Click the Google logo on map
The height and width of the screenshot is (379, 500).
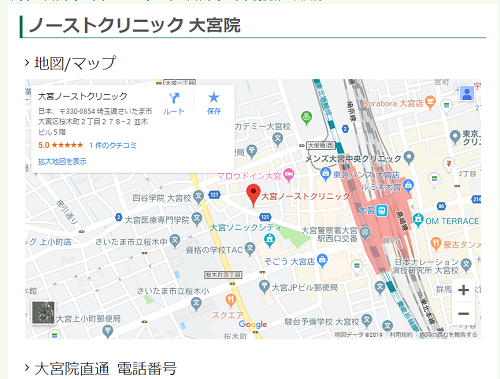pos(253,324)
